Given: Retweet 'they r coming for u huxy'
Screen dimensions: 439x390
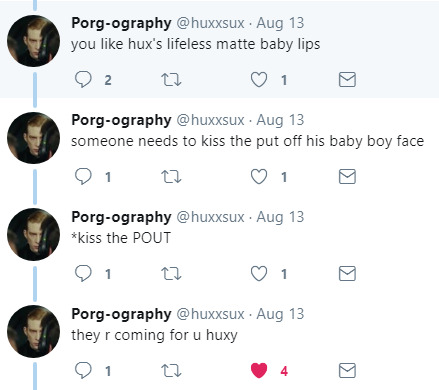Looking at the screenshot, I should (171, 371).
